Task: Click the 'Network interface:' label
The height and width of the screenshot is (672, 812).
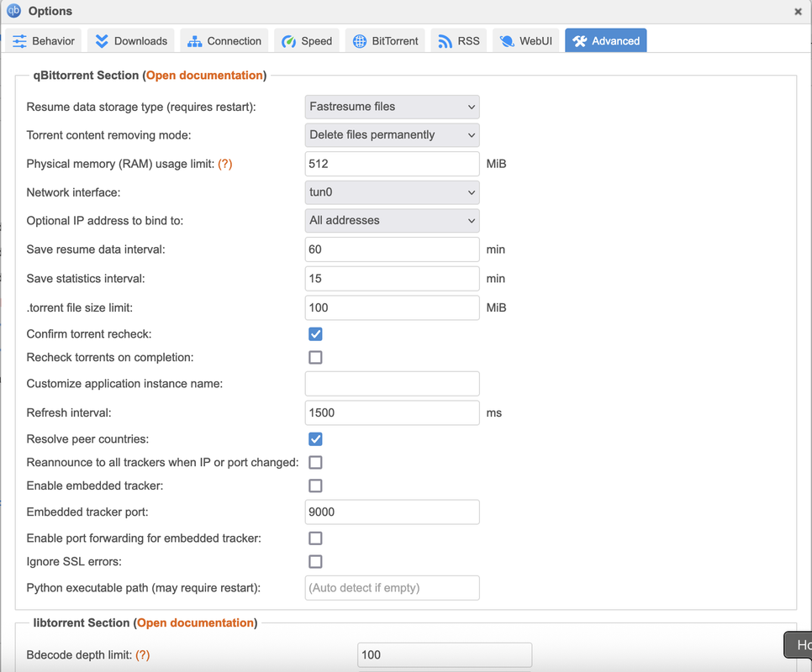Action: (73, 193)
